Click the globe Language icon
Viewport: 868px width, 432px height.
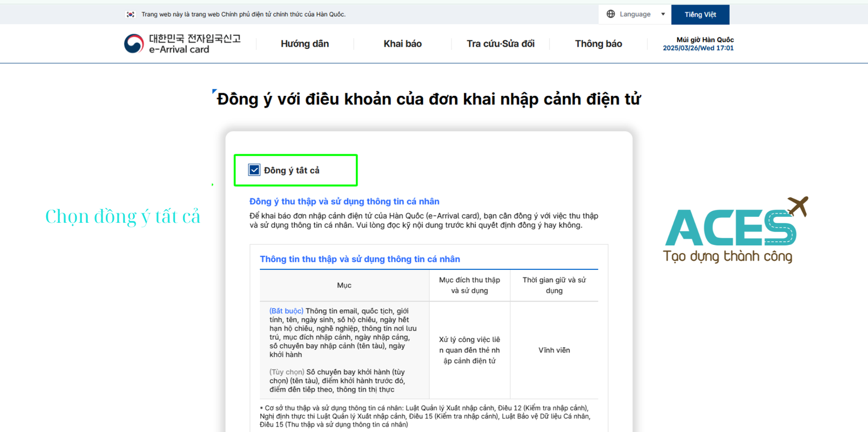click(611, 14)
